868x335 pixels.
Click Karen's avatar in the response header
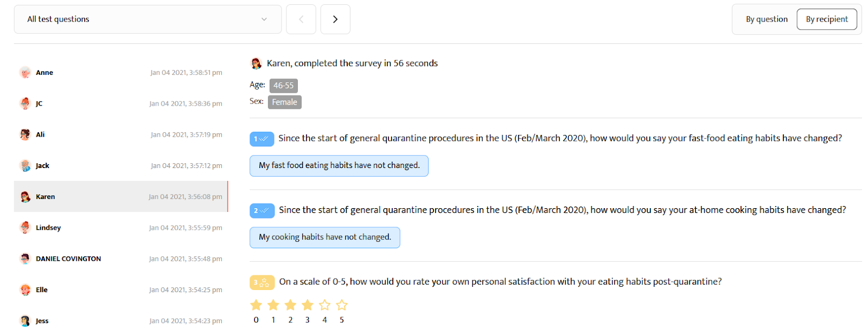click(256, 63)
